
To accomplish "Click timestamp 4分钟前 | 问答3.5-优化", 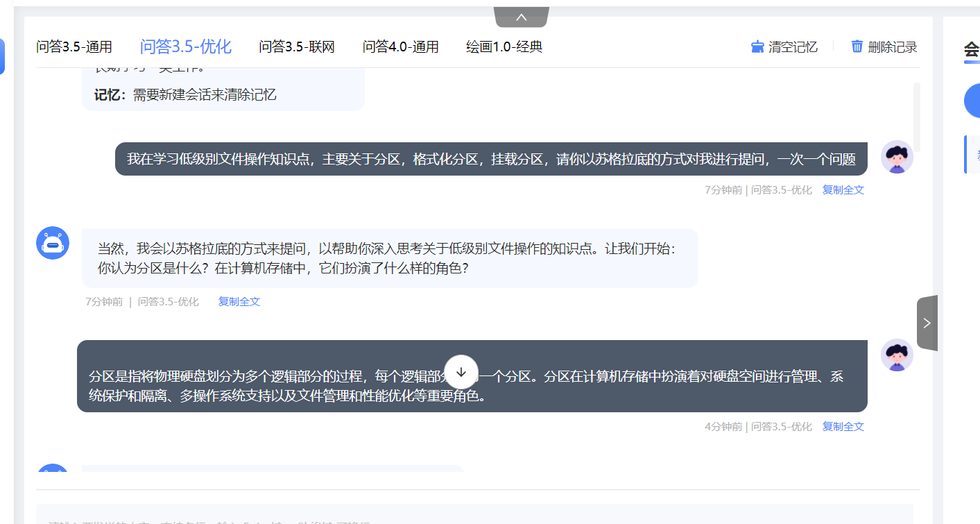I will pyautogui.click(x=758, y=426).
